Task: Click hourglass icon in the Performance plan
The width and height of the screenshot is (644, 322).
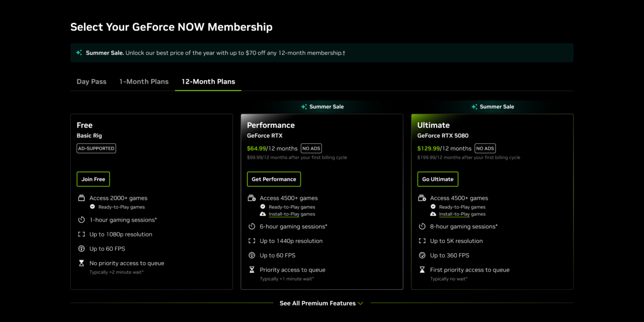Action: (x=252, y=270)
